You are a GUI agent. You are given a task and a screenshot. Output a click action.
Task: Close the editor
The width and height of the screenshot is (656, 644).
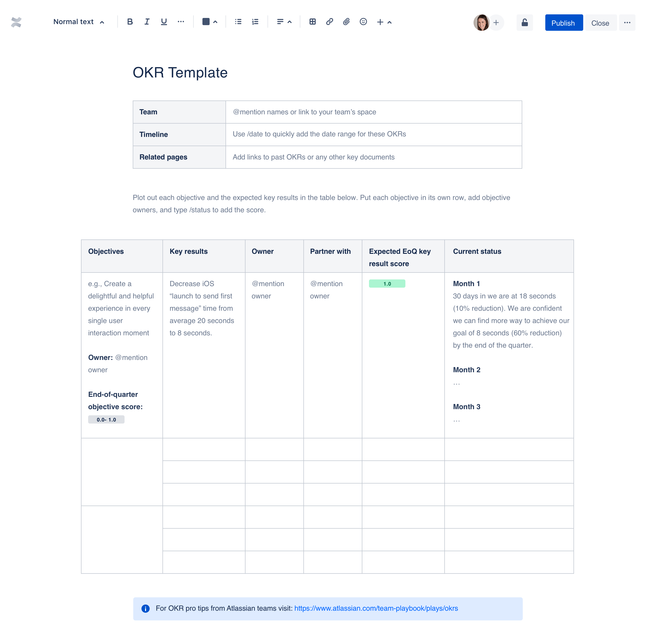click(x=601, y=23)
